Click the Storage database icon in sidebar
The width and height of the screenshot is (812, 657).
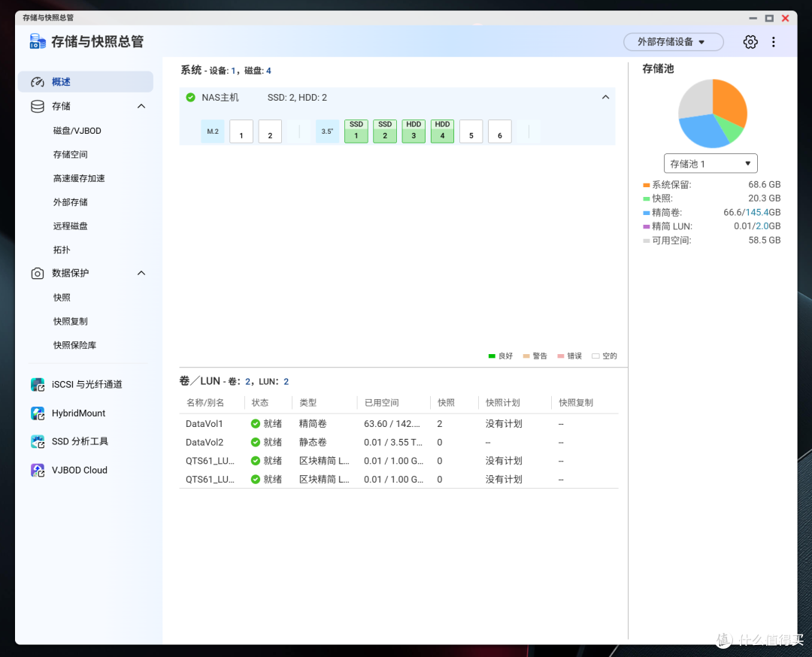[38, 106]
